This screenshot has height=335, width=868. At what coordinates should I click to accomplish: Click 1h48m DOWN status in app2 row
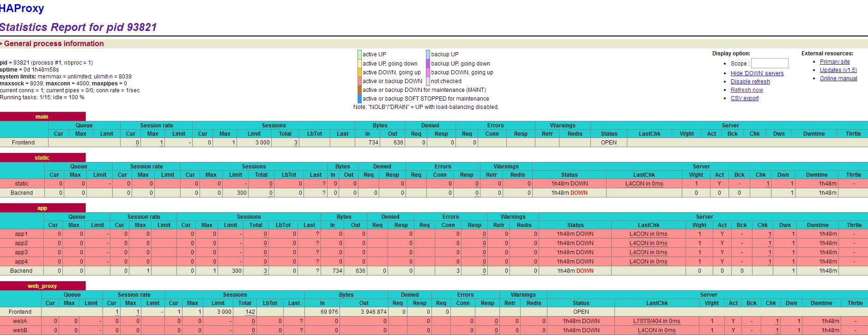(x=575, y=243)
